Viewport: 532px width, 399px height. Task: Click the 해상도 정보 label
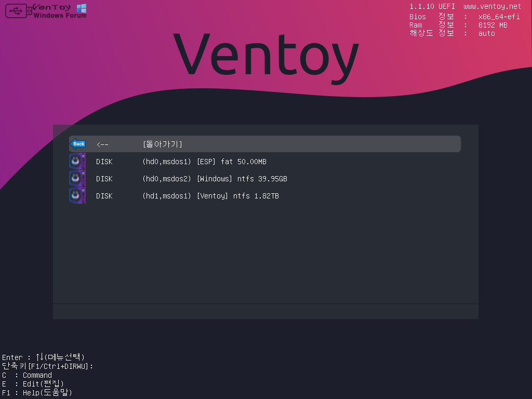432,33
